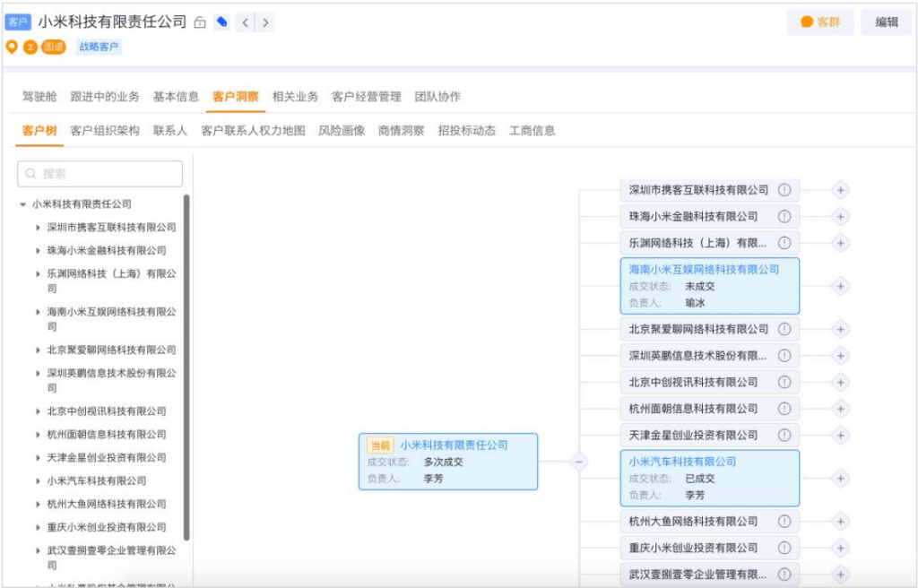The width and height of the screenshot is (918, 588).
Task: Open the 工商信息 sub-tab
Action: [532, 131]
